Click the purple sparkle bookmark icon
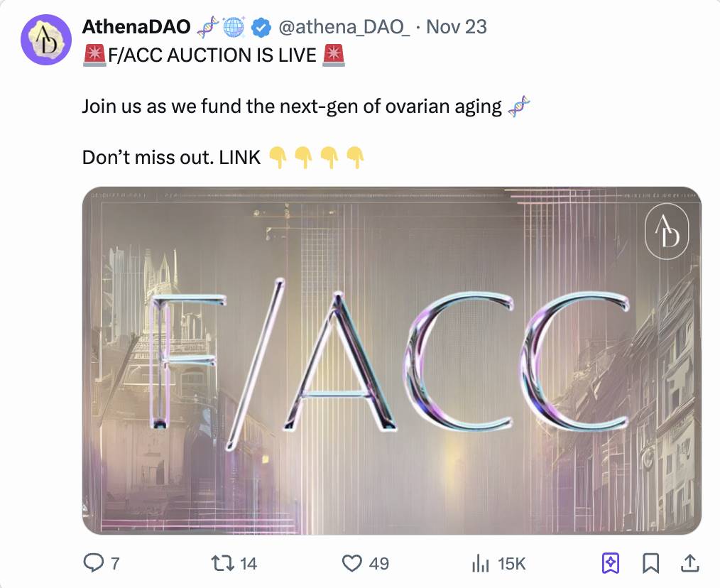This screenshot has height=588, width=720. click(610, 562)
